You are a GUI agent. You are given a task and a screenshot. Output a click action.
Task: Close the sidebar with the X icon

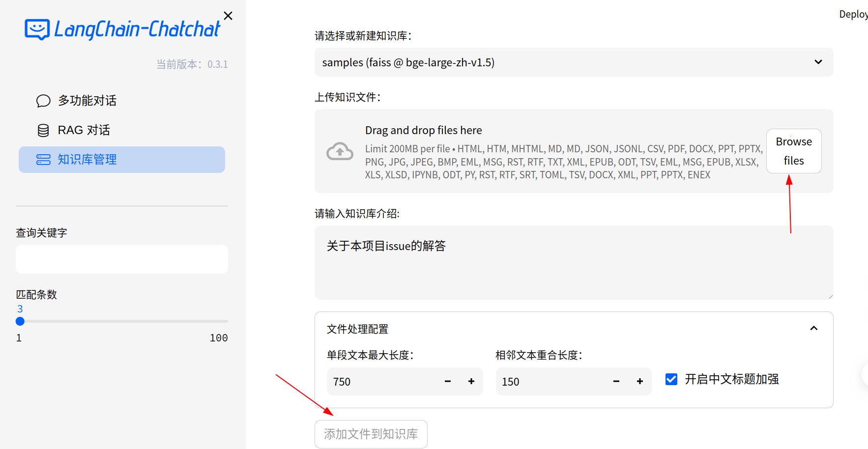click(228, 16)
